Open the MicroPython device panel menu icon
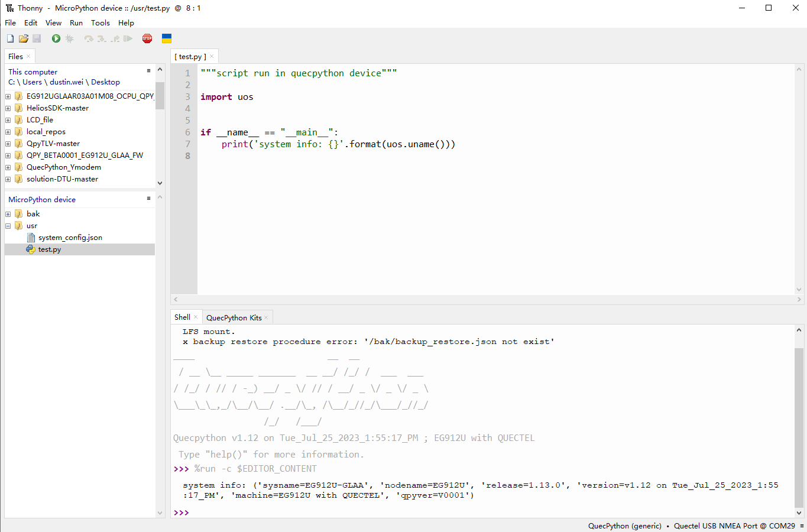This screenshot has width=807, height=532. pos(148,199)
